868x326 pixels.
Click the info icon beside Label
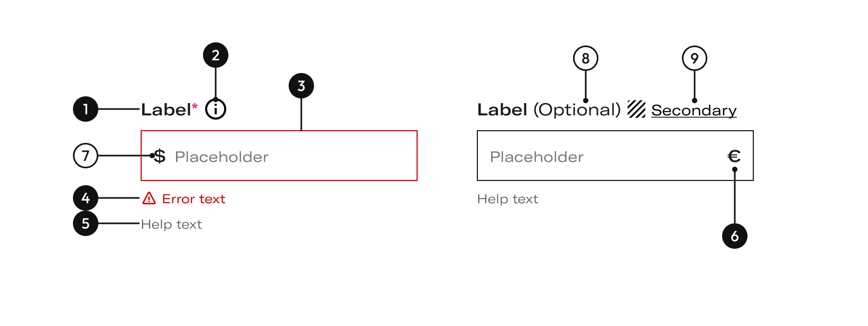pyautogui.click(x=216, y=110)
